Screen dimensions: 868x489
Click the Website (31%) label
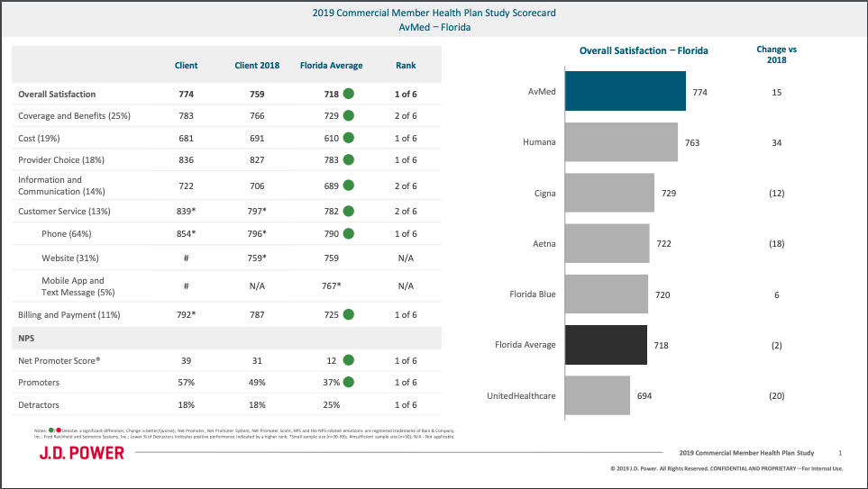[x=69, y=258]
